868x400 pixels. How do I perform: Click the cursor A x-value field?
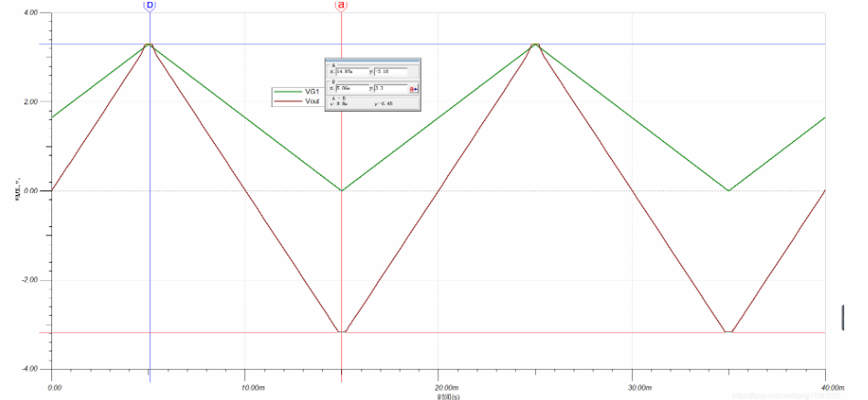[x=352, y=71]
